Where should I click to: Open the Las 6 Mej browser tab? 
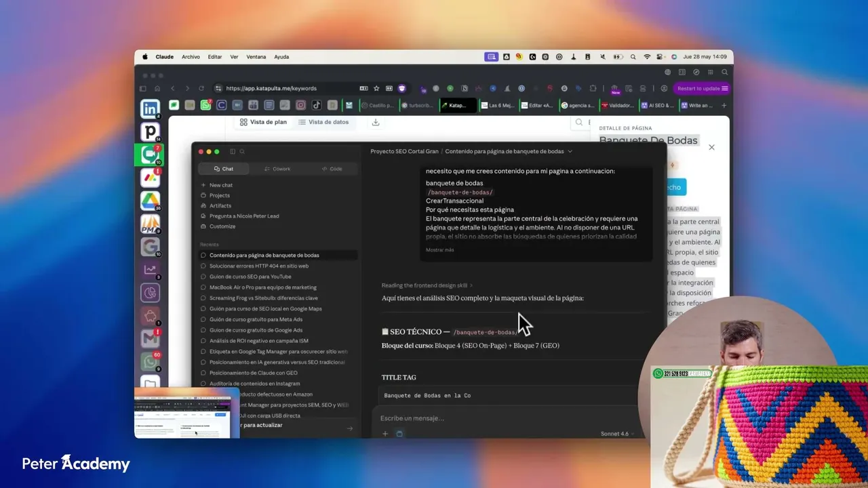tap(497, 105)
